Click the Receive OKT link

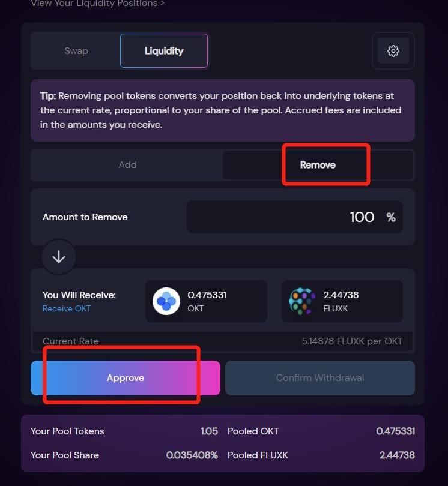(67, 308)
